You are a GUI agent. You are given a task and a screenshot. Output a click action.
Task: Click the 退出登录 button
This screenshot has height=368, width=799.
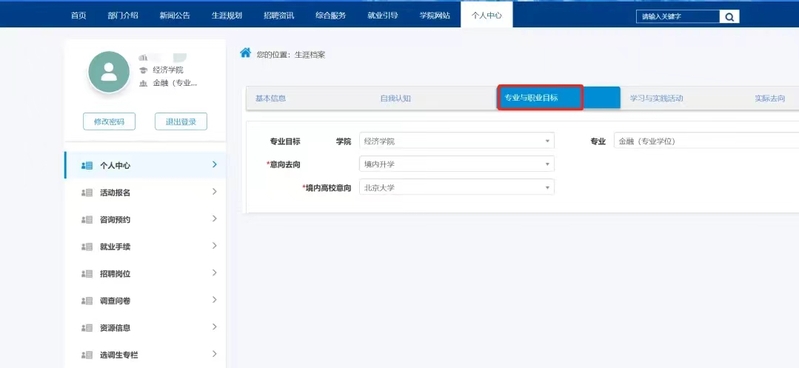(181, 121)
